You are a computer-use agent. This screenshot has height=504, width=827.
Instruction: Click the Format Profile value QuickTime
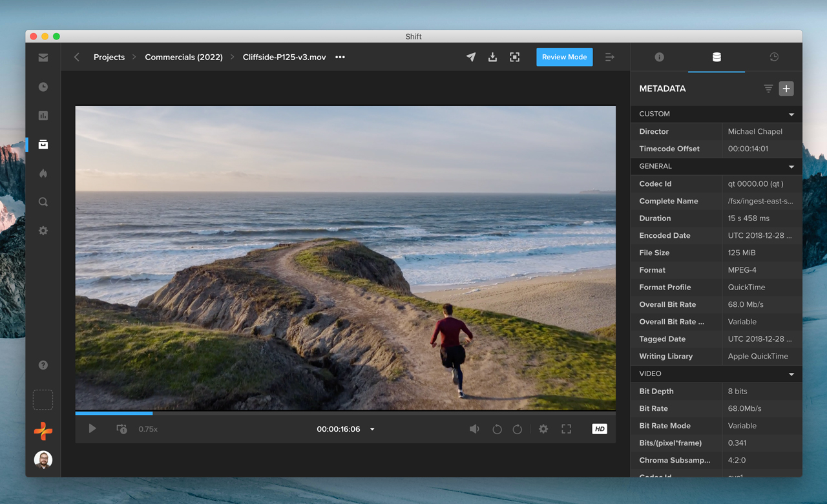(x=746, y=288)
